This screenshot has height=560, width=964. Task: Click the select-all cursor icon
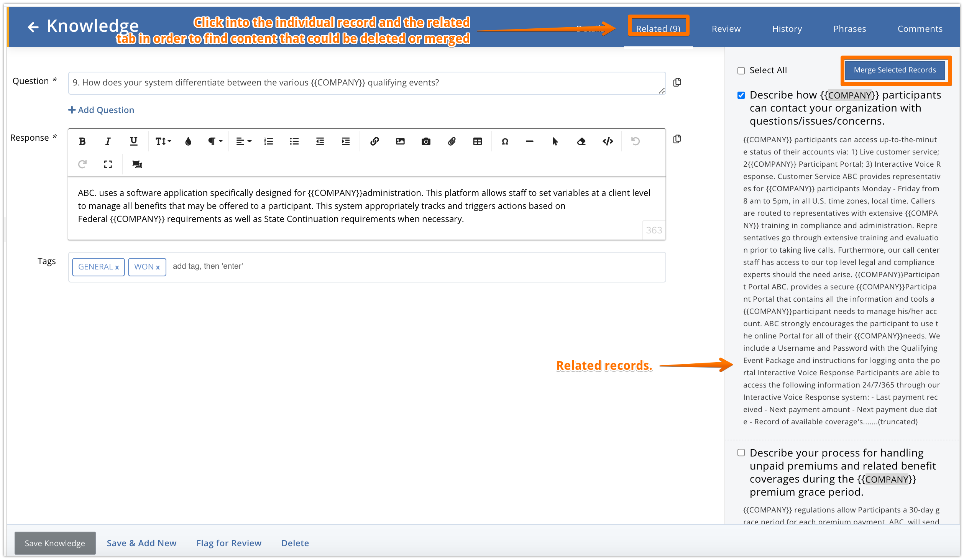[555, 141]
